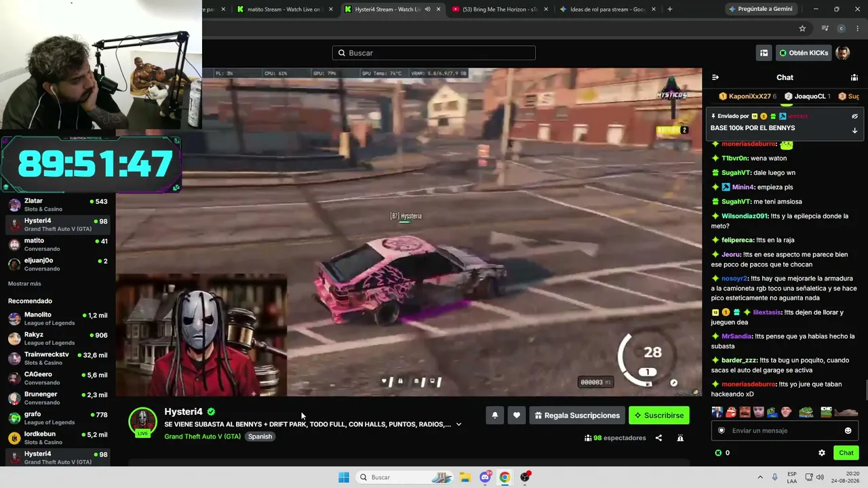Open a new browser tab

click(669, 9)
